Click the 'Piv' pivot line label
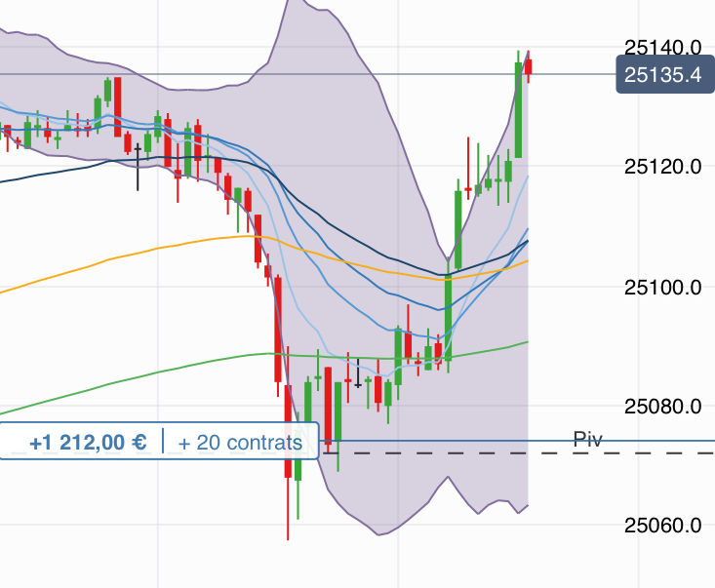Screen dimensions: 715x588 coord(588,439)
